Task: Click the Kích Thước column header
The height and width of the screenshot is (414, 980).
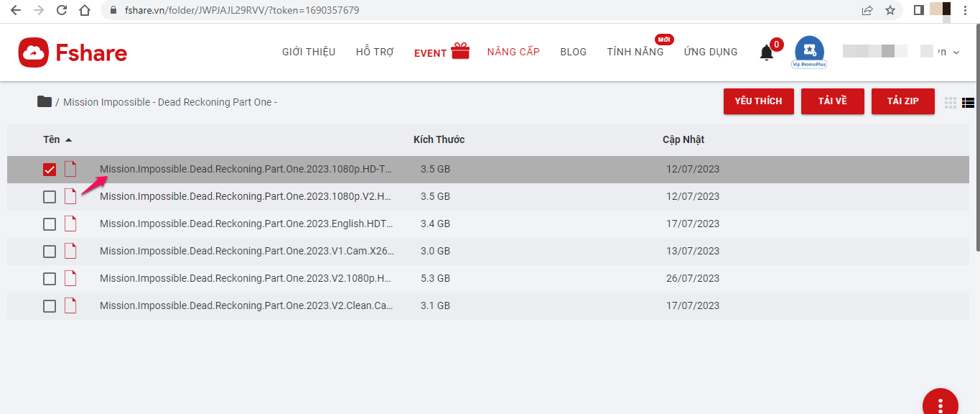Action: [x=439, y=139]
